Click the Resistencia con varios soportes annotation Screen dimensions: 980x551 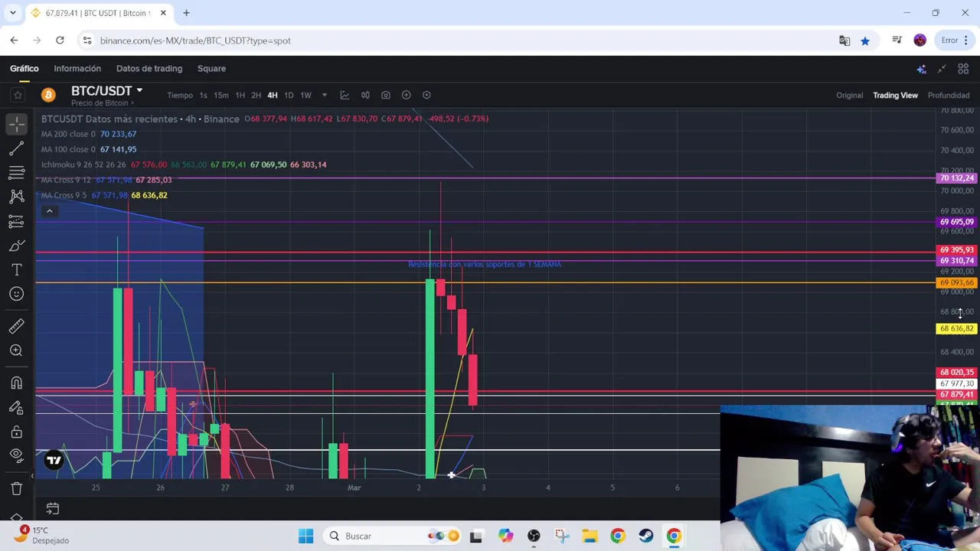pos(485,264)
